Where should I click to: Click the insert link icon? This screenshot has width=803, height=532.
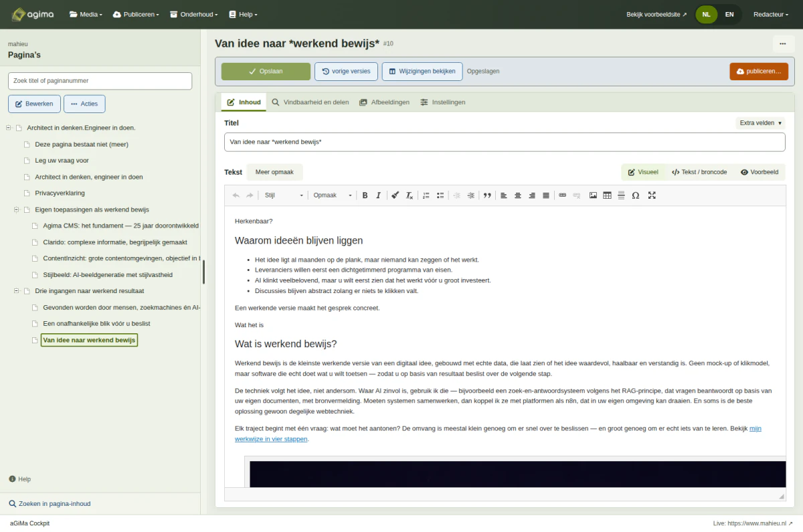click(563, 195)
